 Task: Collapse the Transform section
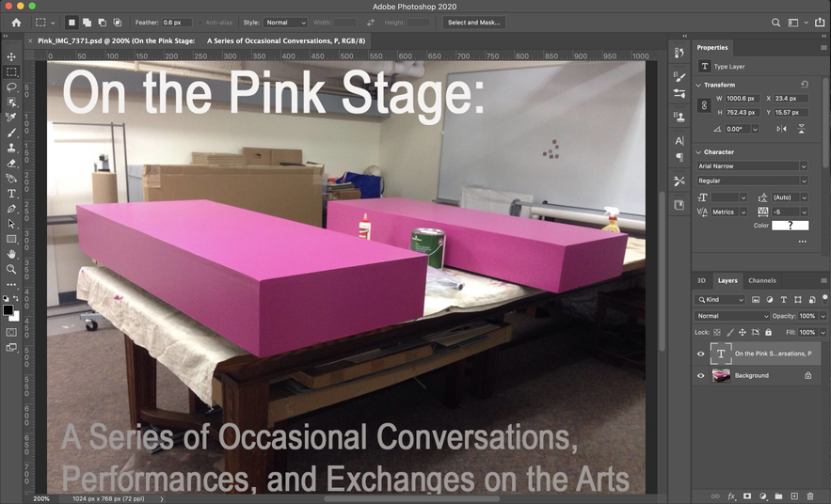[699, 85]
